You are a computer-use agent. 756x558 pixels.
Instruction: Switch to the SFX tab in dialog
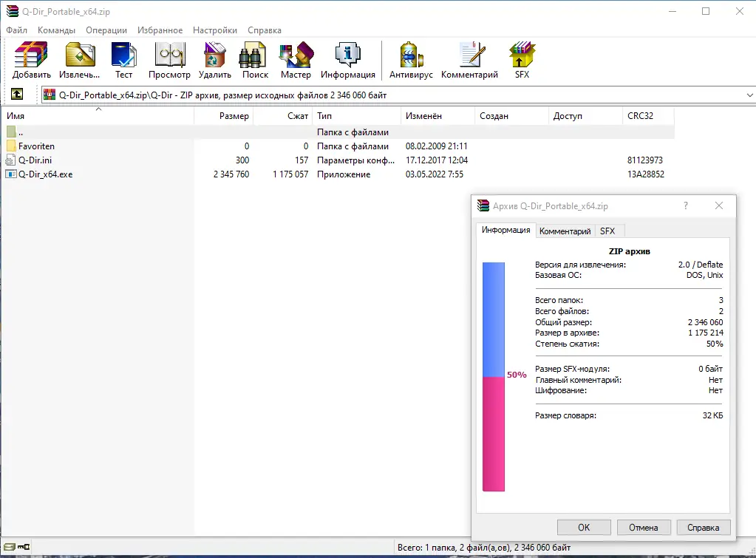pos(607,231)
